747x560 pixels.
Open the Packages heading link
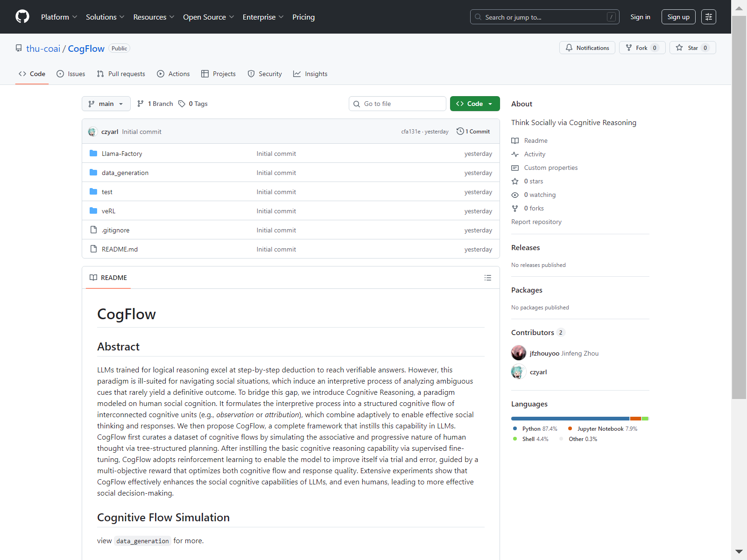[527, 290]
